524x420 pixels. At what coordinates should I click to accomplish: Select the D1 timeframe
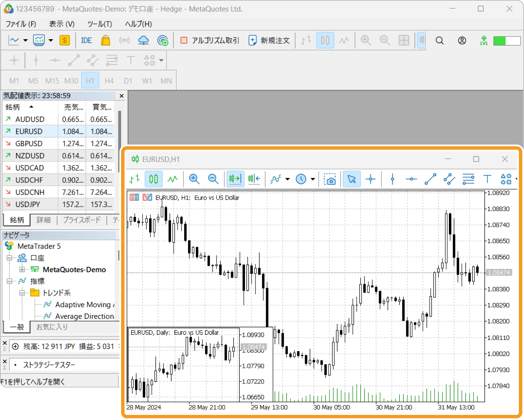[128, 81]
